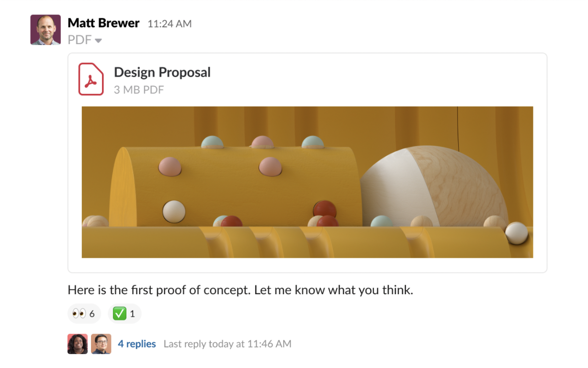Click the red PDF file icon
588x368 pixels.
[91, 79]
